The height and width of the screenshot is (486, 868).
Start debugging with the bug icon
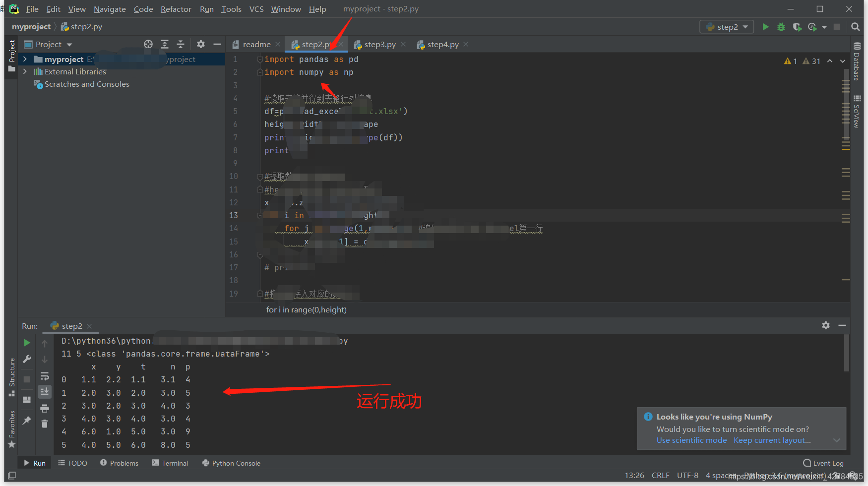pos(781,27)
